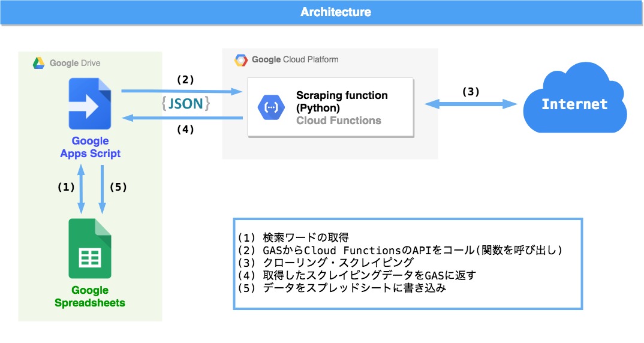Click the Google Apps Script file icon
The width and height of the screenshot is (644, 343).
(90, 104)
